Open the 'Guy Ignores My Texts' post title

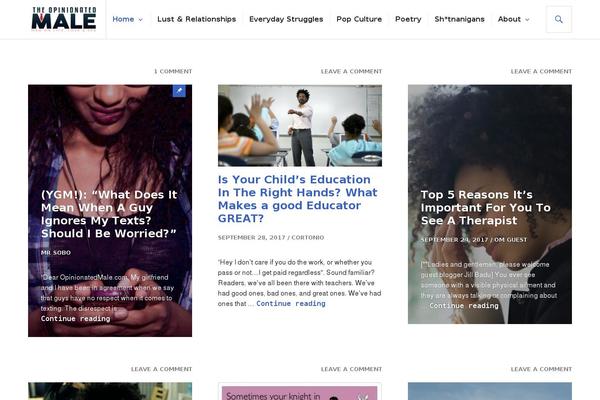(x=109, y=214)
